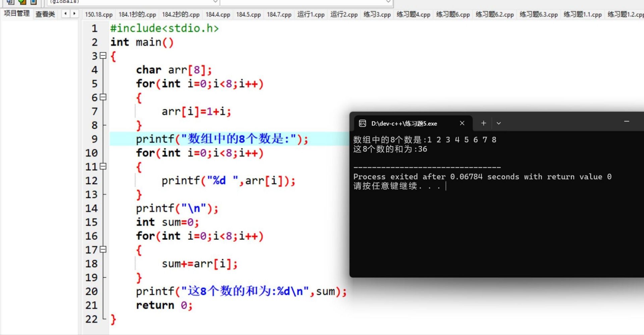
Task: Click the terminal icon on the console tab
Action: (x=363, y=124)
